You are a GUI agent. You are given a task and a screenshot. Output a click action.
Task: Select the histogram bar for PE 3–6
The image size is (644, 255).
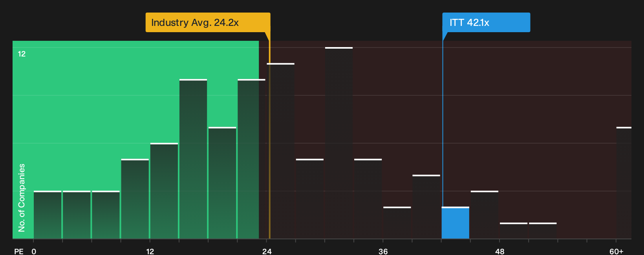pos(77,215)
